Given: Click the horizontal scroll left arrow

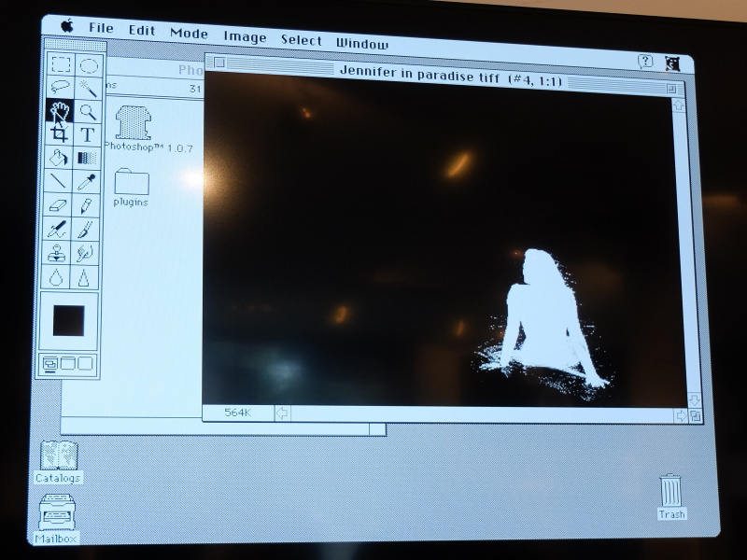Looking at the screenshot, I should (282, 413).
